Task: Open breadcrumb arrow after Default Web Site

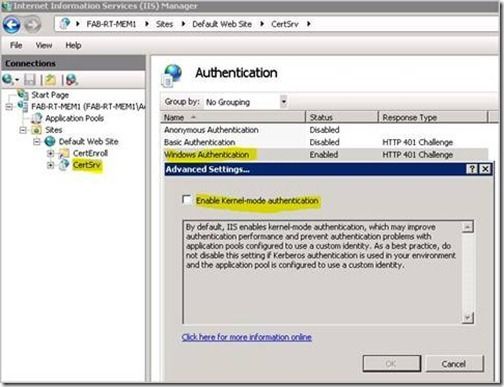Action: tap(262, 24)
